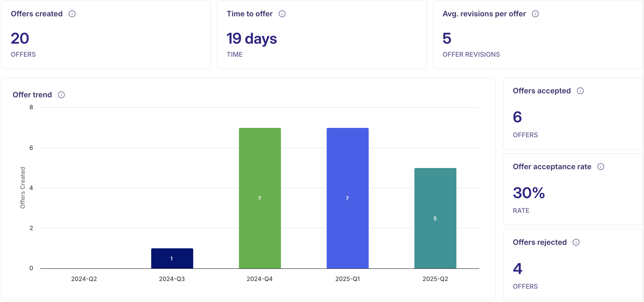Click the info icon beside Time to offer
The height and width of the screenshot is (302, 644).
pos(282,14)
